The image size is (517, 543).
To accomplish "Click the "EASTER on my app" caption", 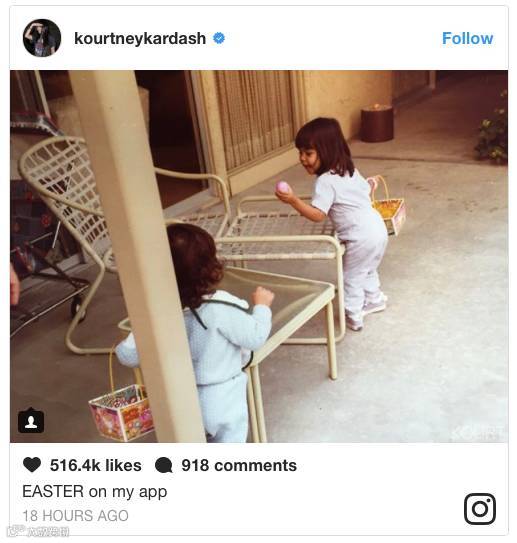I will tap(95, 492).
